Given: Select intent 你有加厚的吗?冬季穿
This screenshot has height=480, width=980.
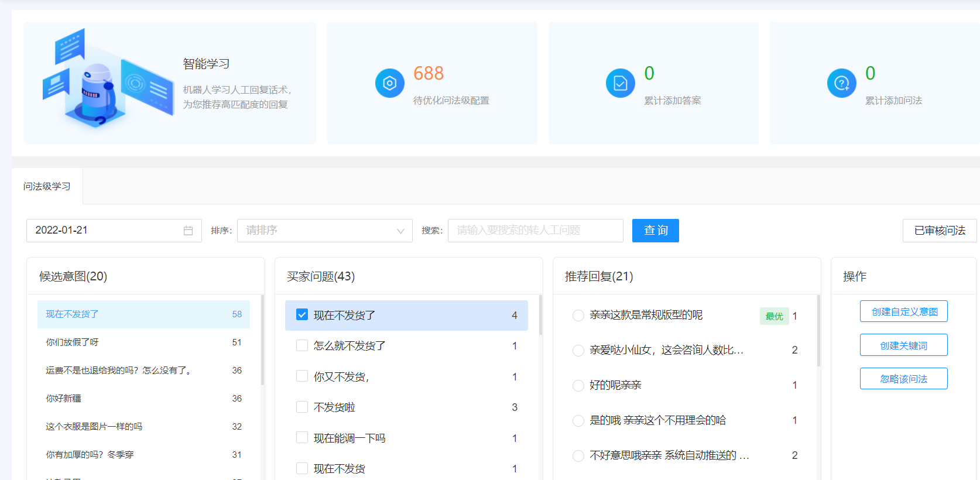Looking at the screenshot, I should [x=143, y=455].
